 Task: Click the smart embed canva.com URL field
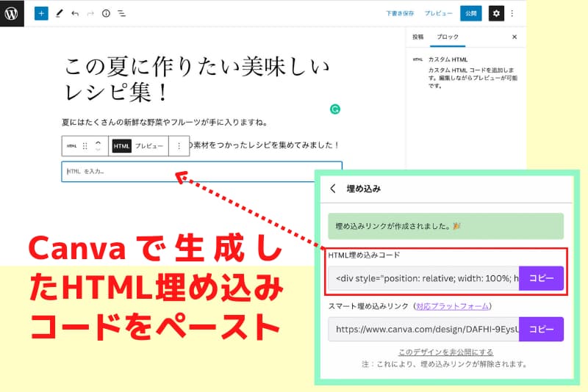coord(424,329)
